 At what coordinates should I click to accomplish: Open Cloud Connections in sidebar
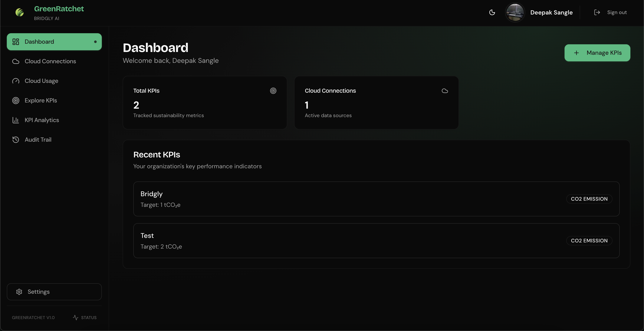(50, 61)
